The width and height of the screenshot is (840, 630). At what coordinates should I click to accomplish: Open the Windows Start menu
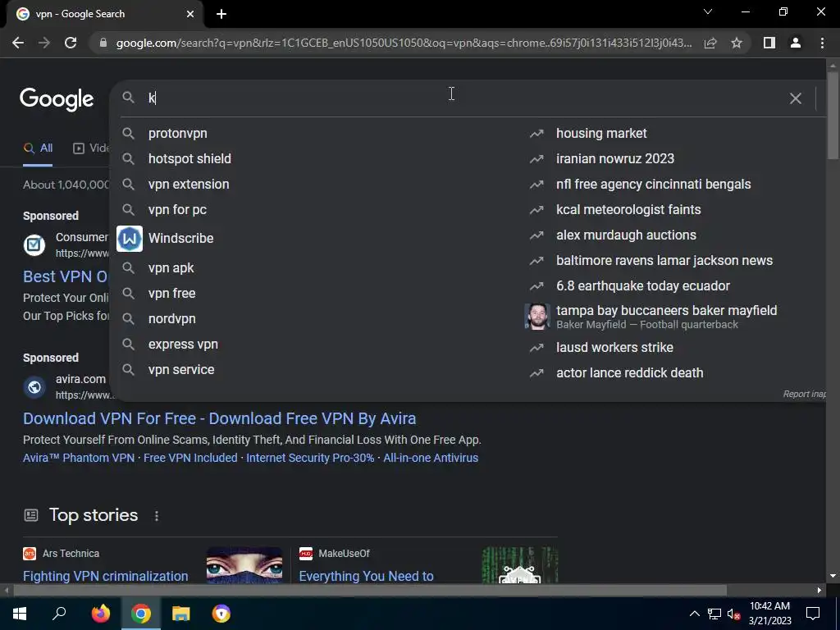coord(20,614)
